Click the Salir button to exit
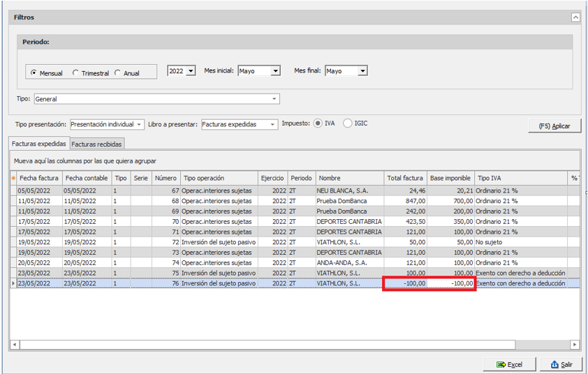588x374 pixels. pyautogui.click(x=561, y=364)
